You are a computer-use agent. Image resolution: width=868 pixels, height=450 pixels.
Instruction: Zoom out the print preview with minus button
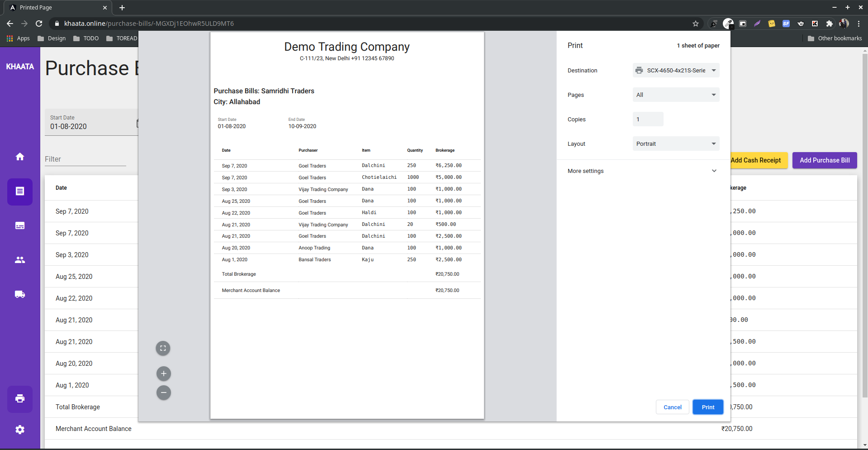[x=163, y=393]
